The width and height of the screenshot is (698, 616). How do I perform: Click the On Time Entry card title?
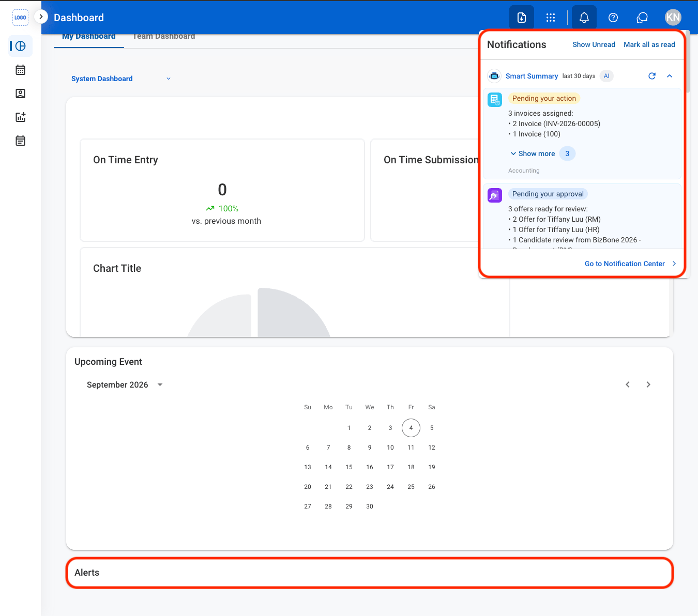126,160
